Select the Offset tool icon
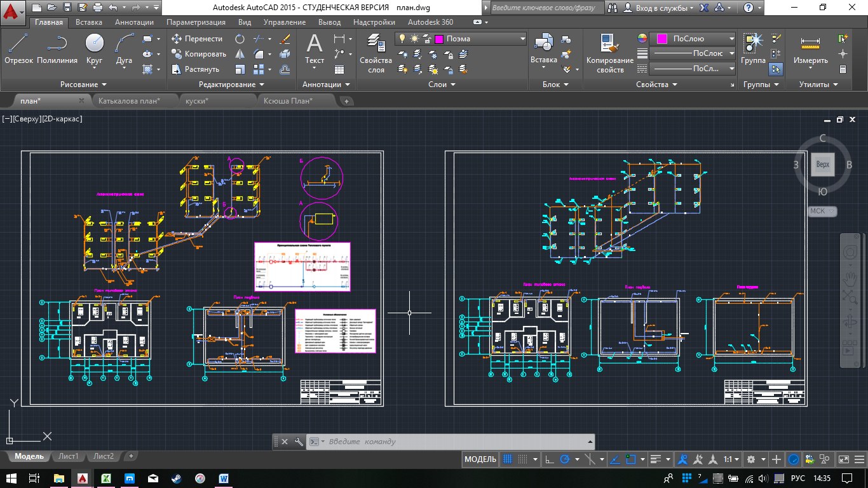868x488 pixels. tap(285, 69)
